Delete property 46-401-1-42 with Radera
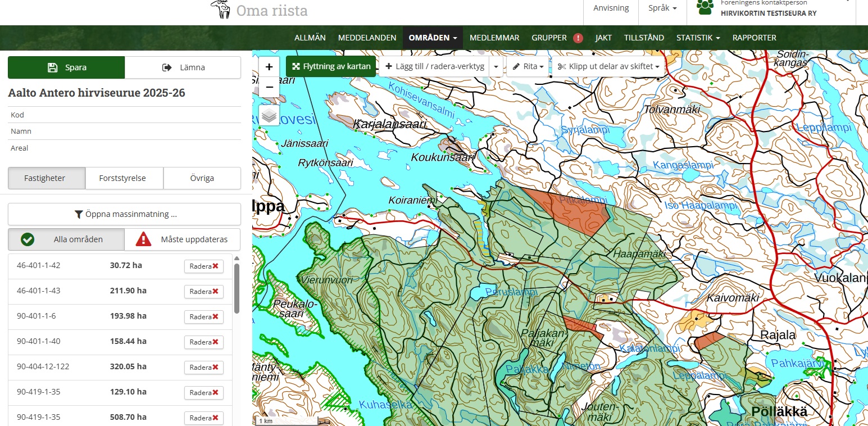Screen dimensions: 868x426 pos(203,266)
